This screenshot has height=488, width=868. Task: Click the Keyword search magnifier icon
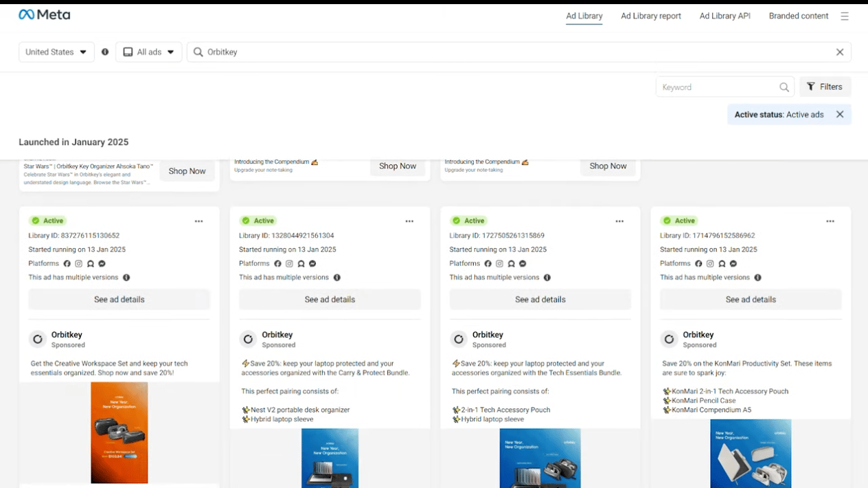pyautogui.click(x=784, y=87)
